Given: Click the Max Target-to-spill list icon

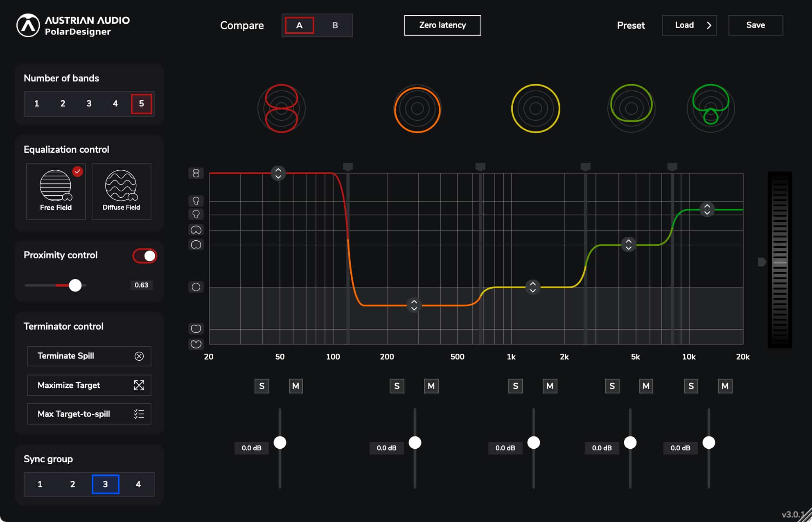Looking at the screenshot, I should click(x=139, y=414).
